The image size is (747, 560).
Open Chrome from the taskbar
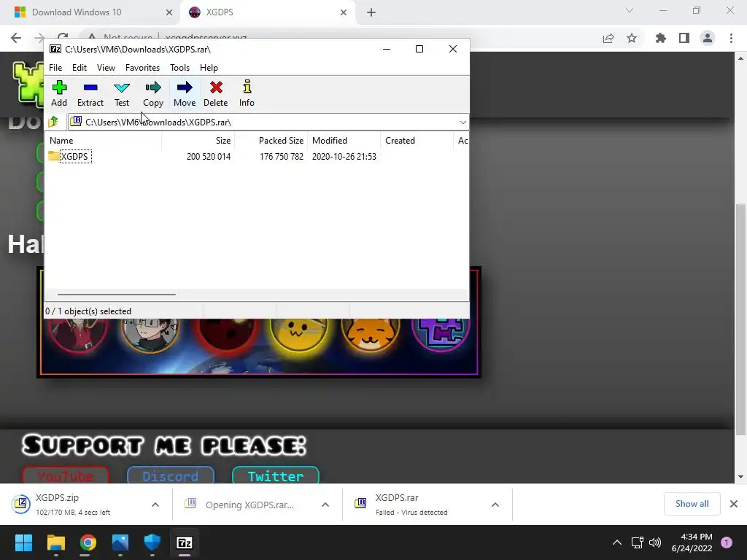coord(88,542)
